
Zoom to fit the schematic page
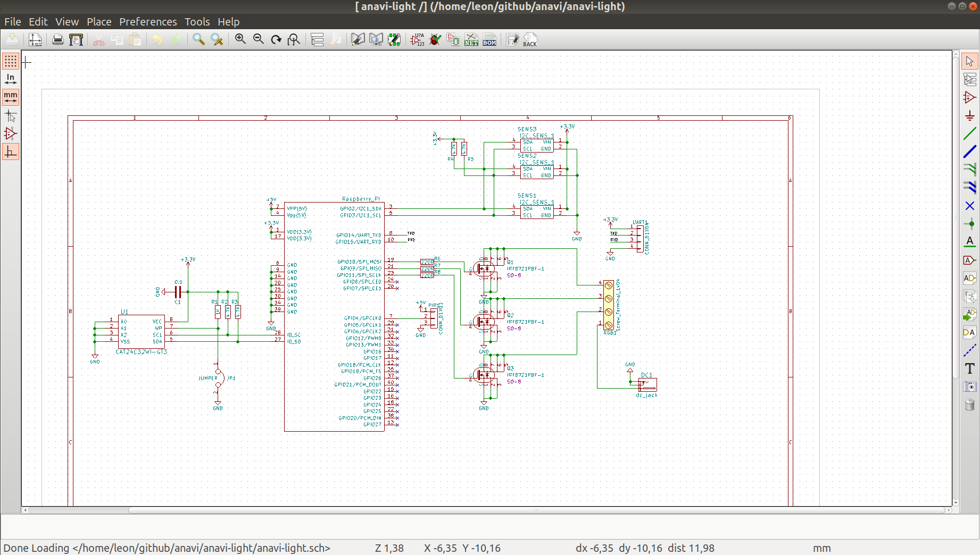(x=294, y=39)
